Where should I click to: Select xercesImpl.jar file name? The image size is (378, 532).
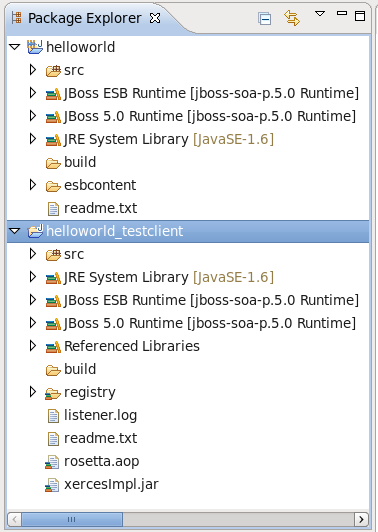(x=111, y=484)
